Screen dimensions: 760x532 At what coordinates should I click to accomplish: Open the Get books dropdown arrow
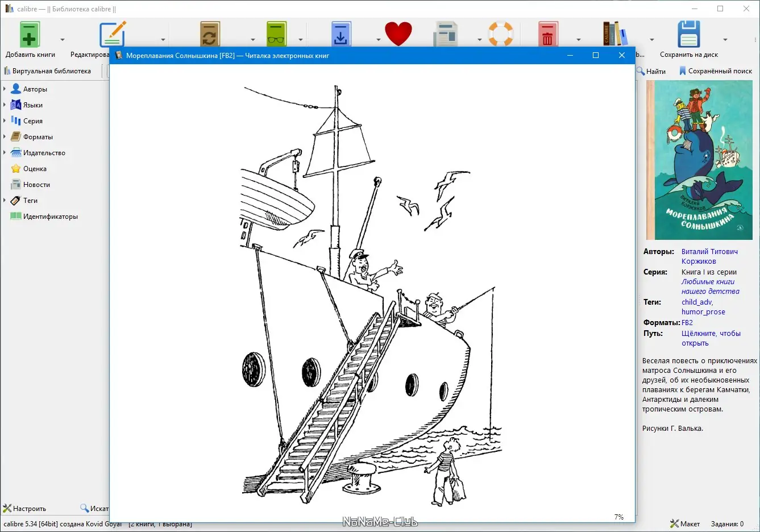tap(378, 40)
